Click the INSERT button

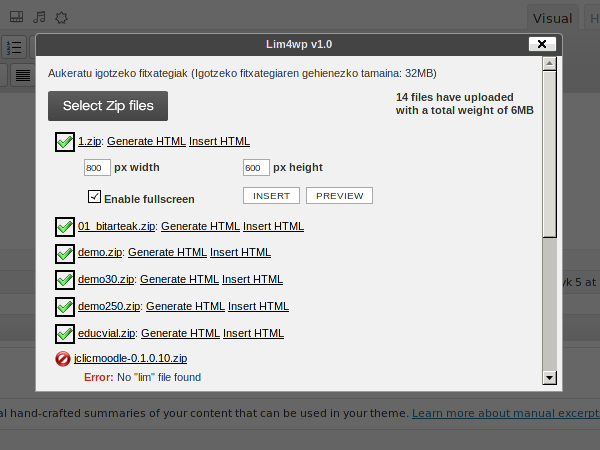(x=271, y=196)
